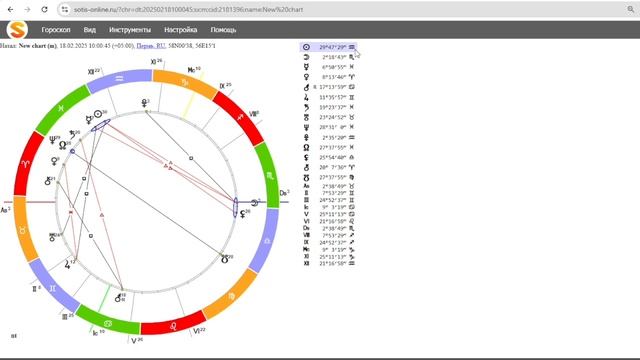640x360 pixels.
Task: Select the Lilith row in the positions list
Action: coord(329,157)
